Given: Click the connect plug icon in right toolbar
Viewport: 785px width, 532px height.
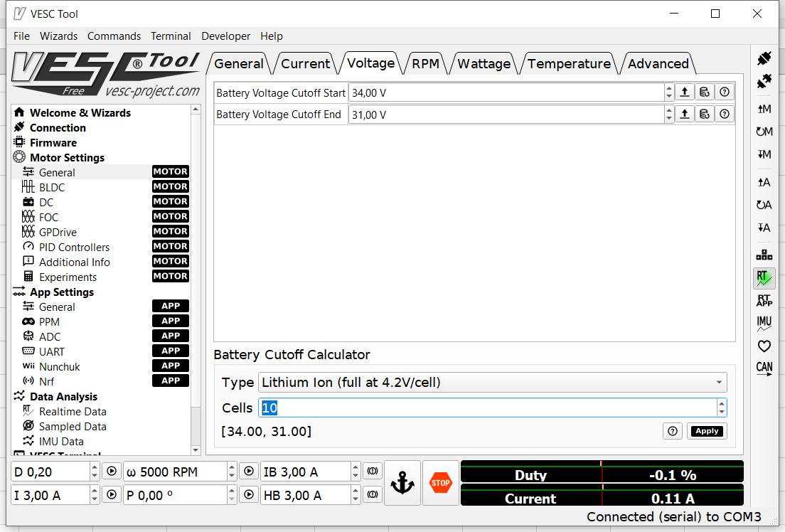Looking at the screenshot, I should pyautogui.click(x=764, y=58).
